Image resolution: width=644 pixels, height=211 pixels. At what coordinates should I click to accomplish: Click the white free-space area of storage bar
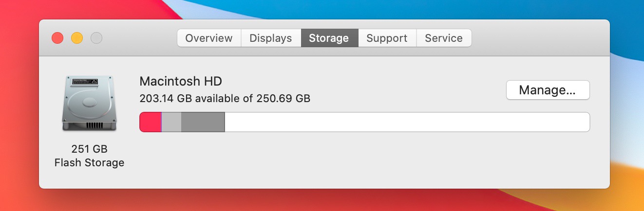[407, 122]
